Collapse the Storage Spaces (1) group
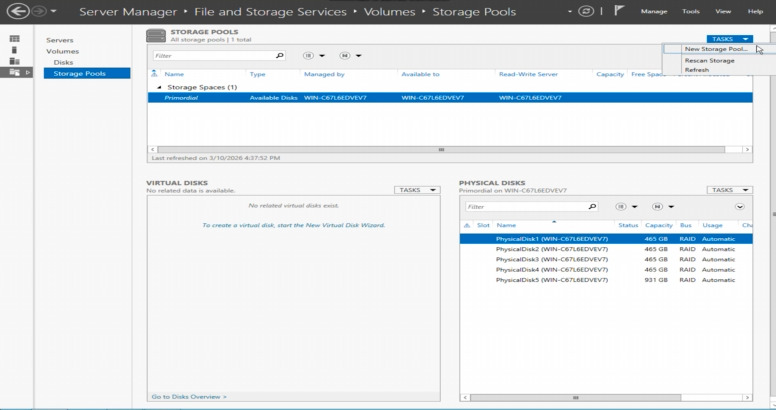776x410 pixels. (x=159, y=87)
